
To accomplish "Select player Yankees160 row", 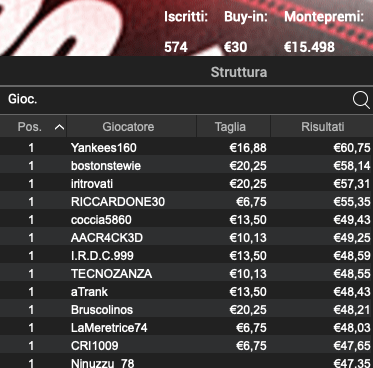I will [x=186, y=148].
